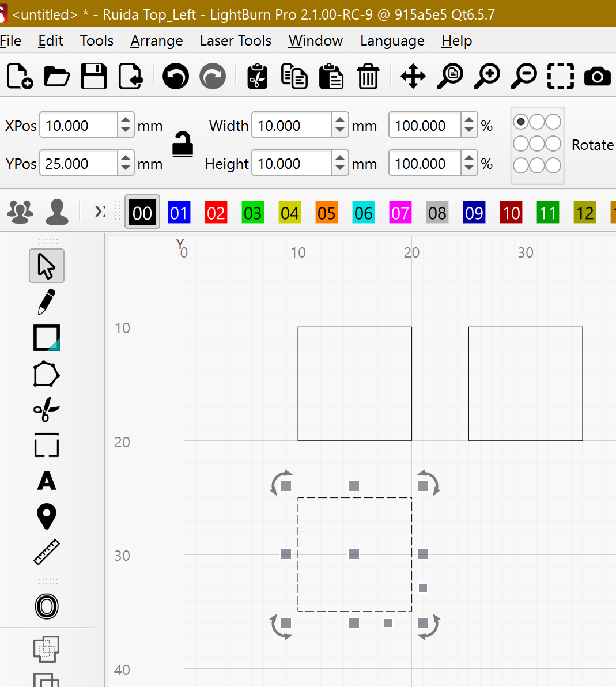
Task: Toggle the aspect ratio lock
Action: [183, 144]
